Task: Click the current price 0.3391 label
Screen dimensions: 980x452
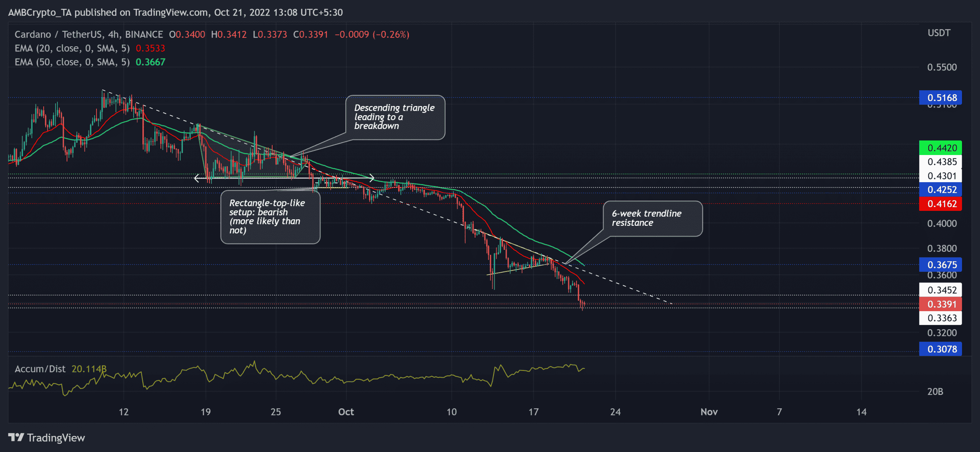Action: tap(941, 304)
